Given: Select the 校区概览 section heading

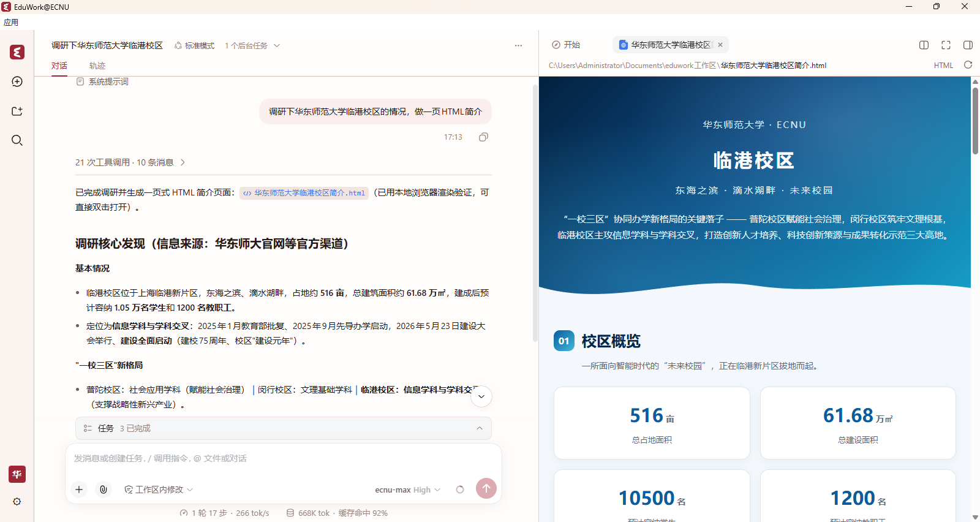Looking at the screenshot, I should (x=611, y=341).
